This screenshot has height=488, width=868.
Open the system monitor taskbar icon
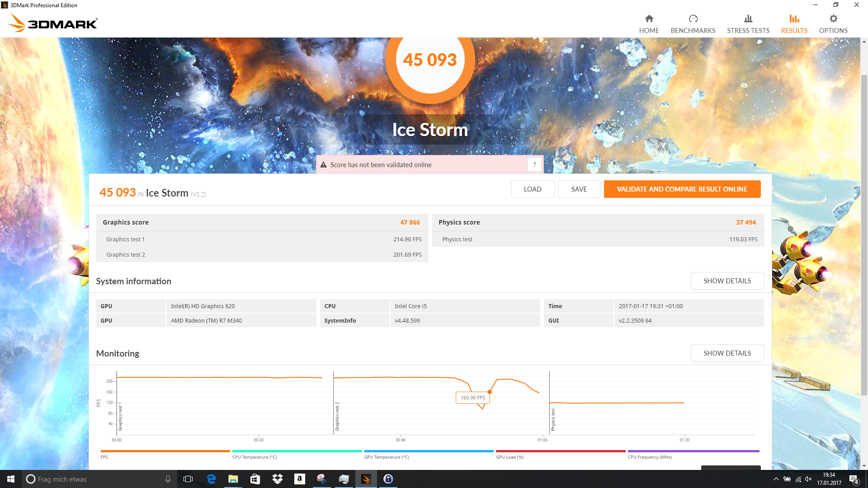click(344, 479)
